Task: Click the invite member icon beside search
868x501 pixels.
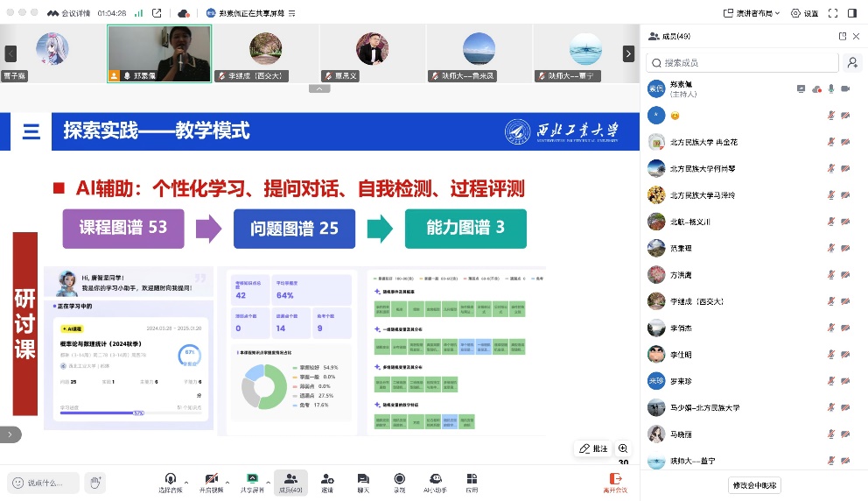Action: click(x=851, y=63)
